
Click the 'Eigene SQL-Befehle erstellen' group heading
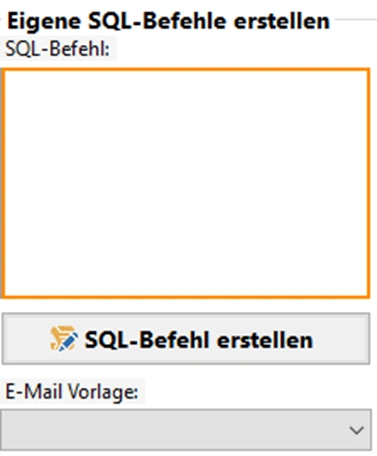coord(168,21)
